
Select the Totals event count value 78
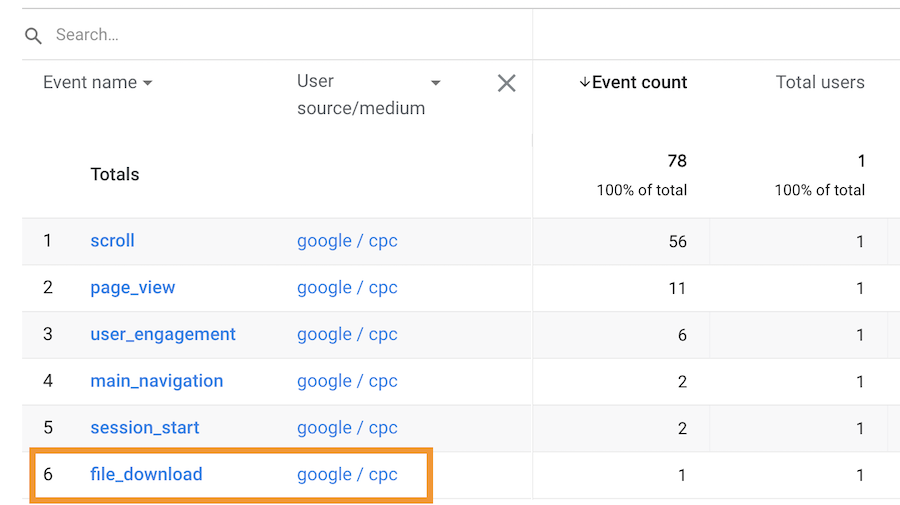(676, 161)
